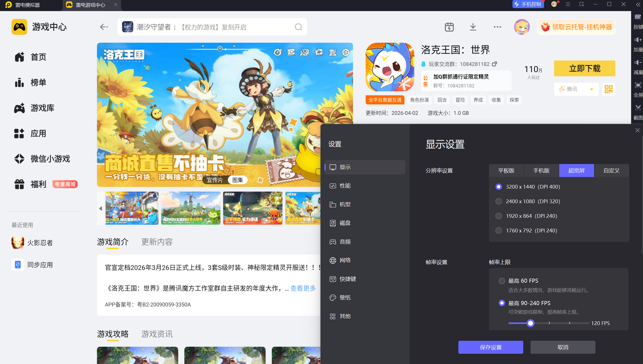Open the downloads manager icon
Image resolution: width=643 pixels, height=364 pixels.
click(473, 27)
